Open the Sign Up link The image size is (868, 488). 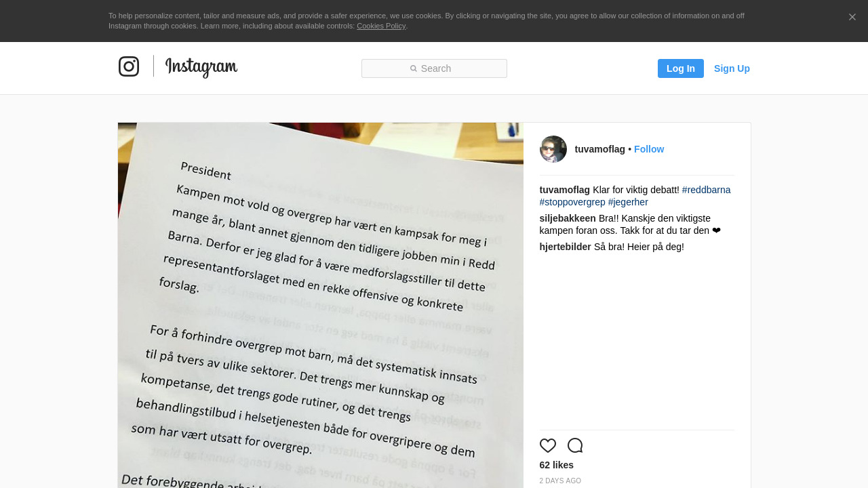[732, 68]
